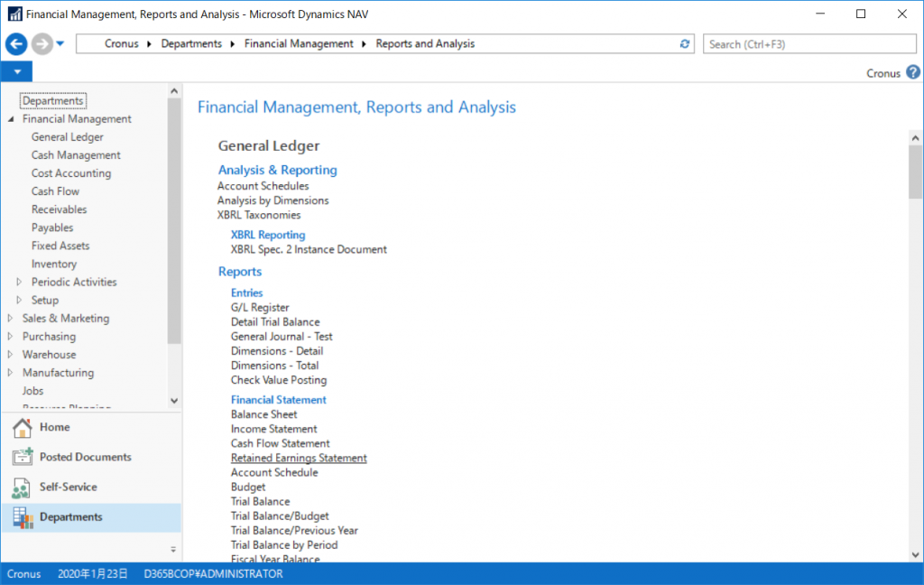Screen dimensions: 924x585
Task: Select Departments in the breadcrumb path
Action: click(191, 43)
